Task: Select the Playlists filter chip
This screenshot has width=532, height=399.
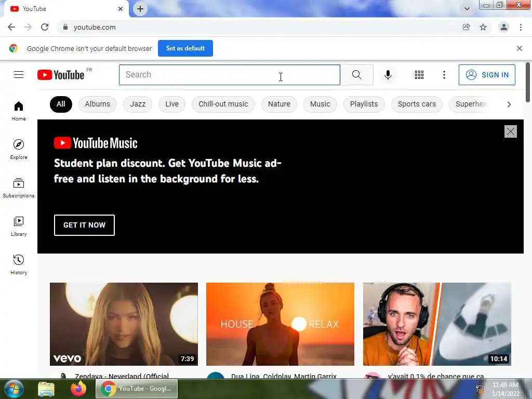Action: pyautogui.click(x=364, y=104)
